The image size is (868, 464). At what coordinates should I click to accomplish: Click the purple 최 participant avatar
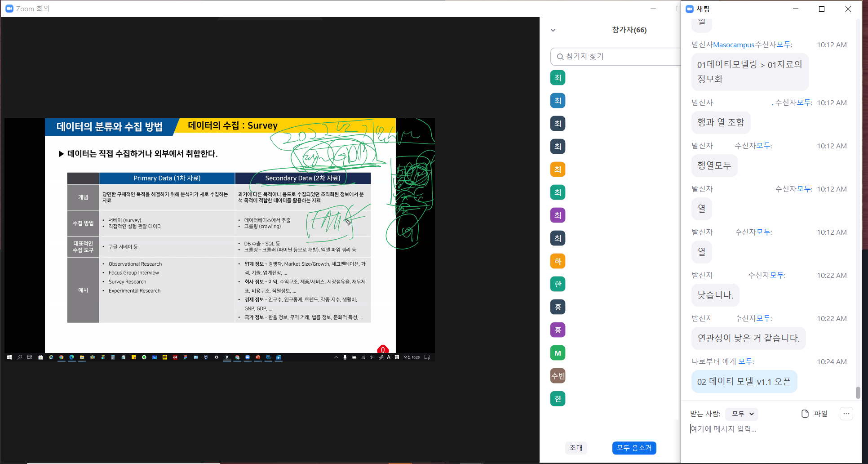click(558, 215)
